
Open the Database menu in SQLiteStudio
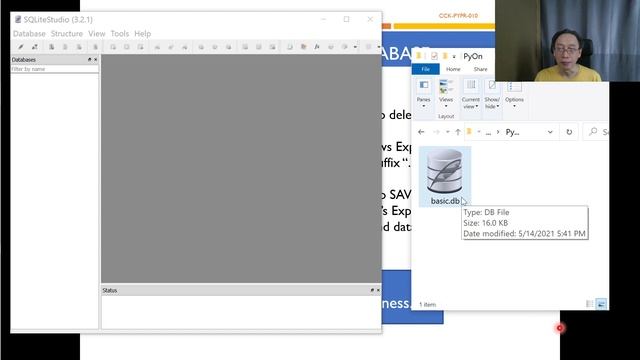29,33
